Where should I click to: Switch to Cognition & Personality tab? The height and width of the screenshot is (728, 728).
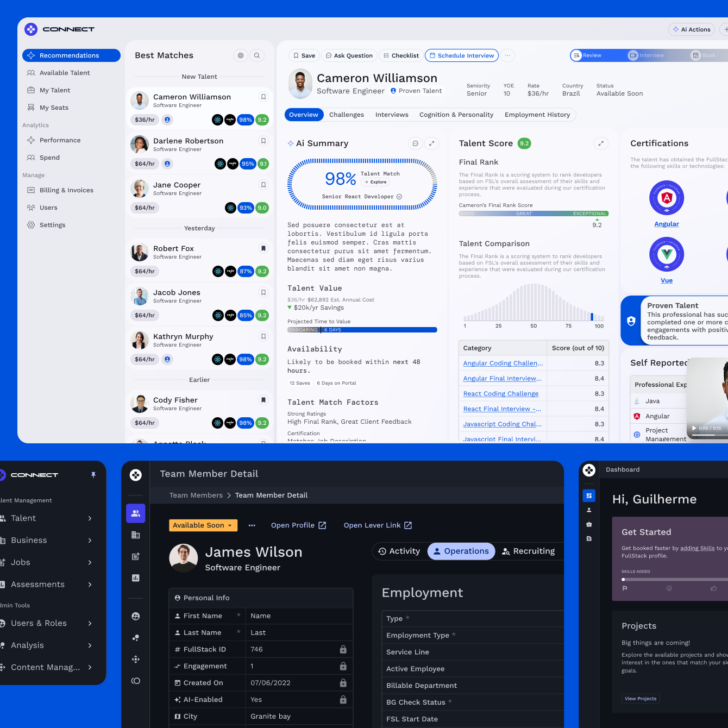tap(456, 115)
